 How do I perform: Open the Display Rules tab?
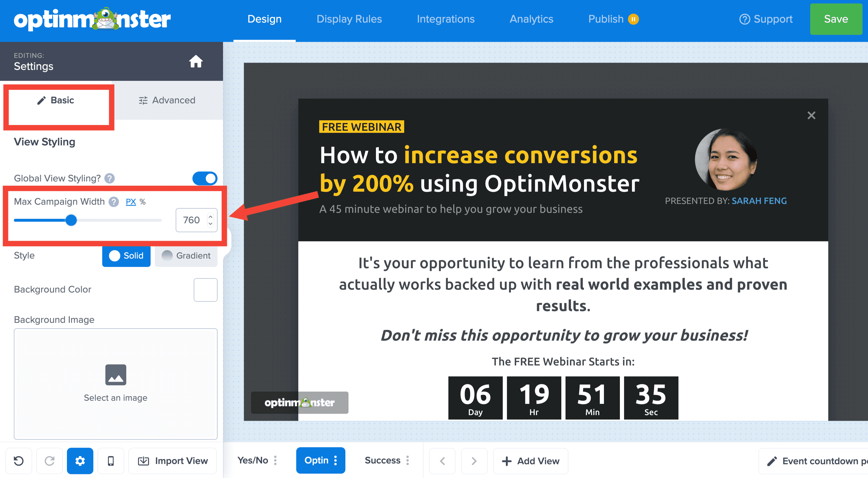pos(349,19)
